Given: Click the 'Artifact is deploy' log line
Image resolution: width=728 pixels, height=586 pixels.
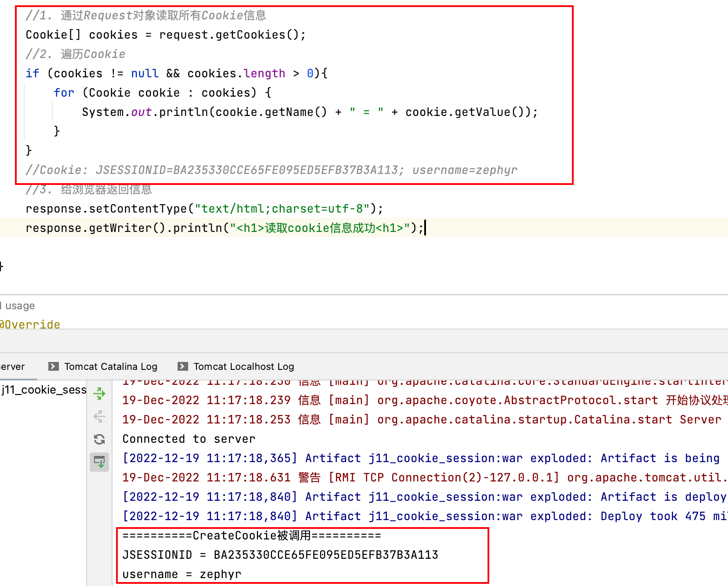Looking at the screenshot, I should [x=425, y=497].
